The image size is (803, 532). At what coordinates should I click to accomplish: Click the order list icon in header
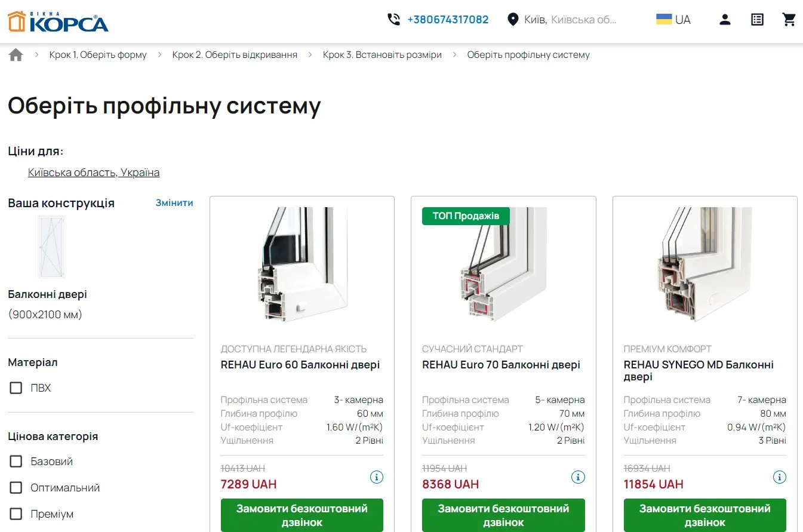(757, 19)
